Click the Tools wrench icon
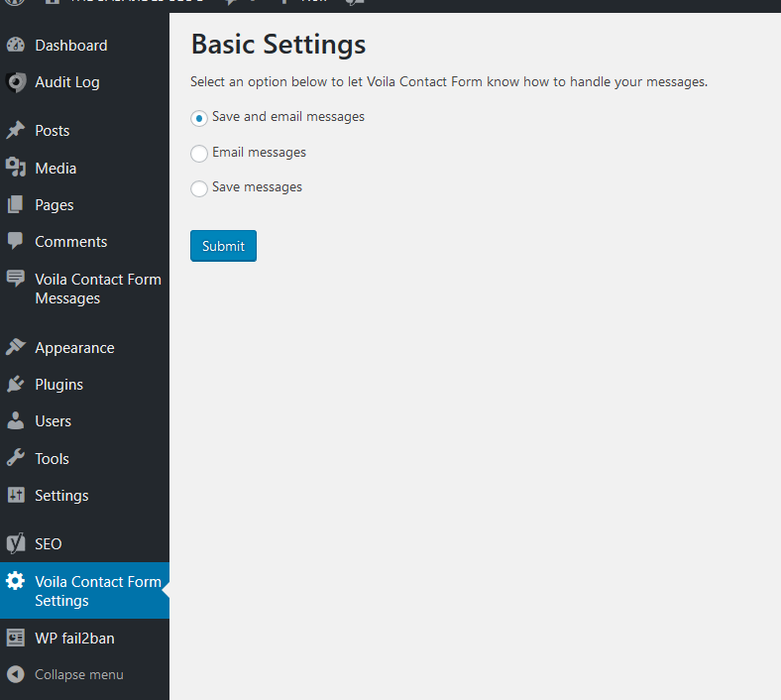781x700 pixels. click(15, 458)
